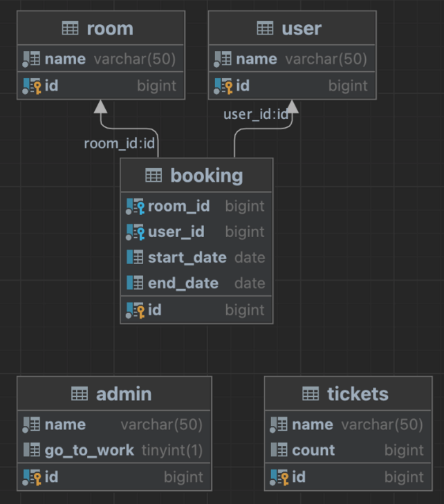The height and width of the screenshot is (504, 444).
Task: Click the primary key icon of room id
Action: pyautogui.click(x=32, y=86)
